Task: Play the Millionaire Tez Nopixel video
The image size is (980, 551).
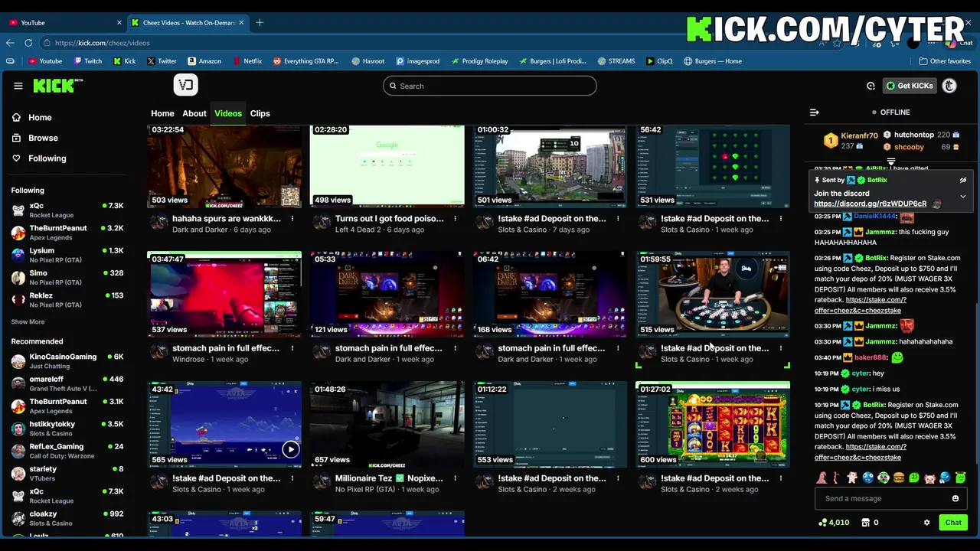Action: (387, 424)
